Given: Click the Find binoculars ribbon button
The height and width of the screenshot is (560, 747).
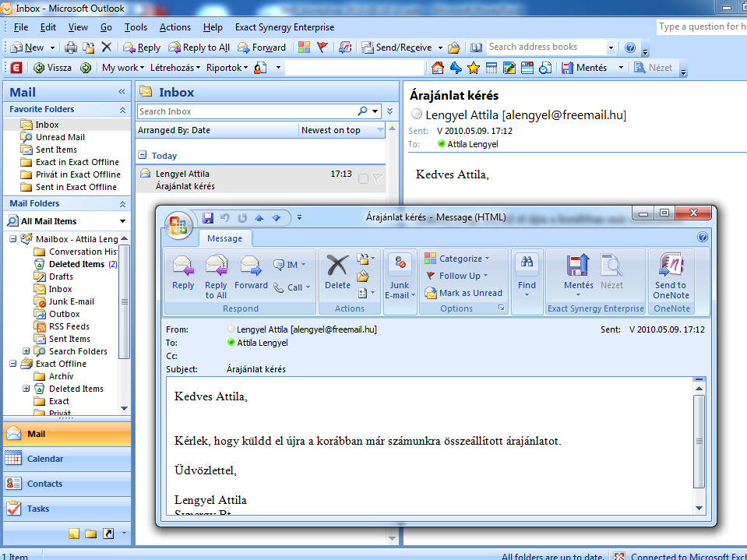Looking at the screenshot, I should [527, 275].
